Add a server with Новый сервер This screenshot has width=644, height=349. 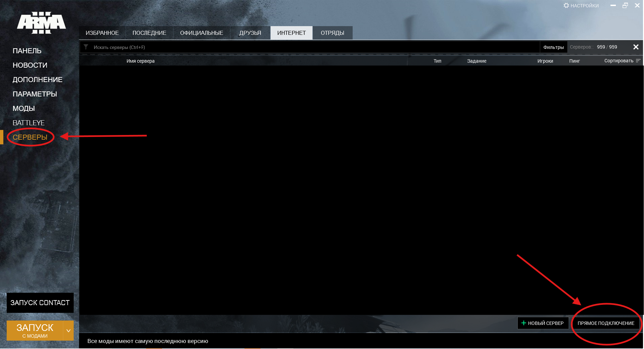coord(543,323)
